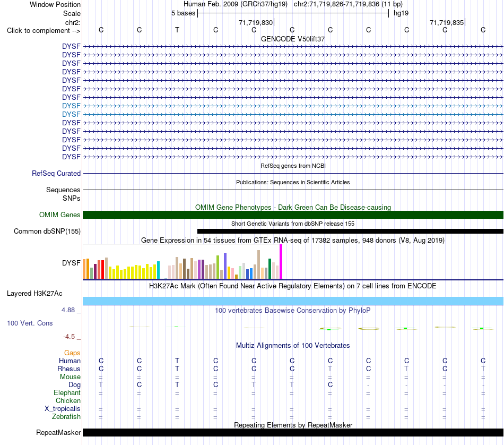
Task: Click the 'chr2:' ruler label
Action: [x=73, y=22]
